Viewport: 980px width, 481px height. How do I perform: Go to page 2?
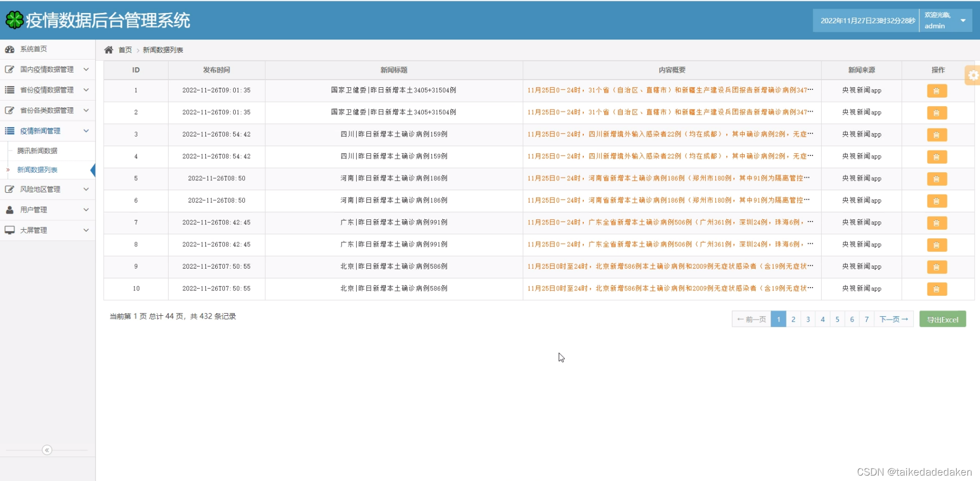[x=794, y=320]
